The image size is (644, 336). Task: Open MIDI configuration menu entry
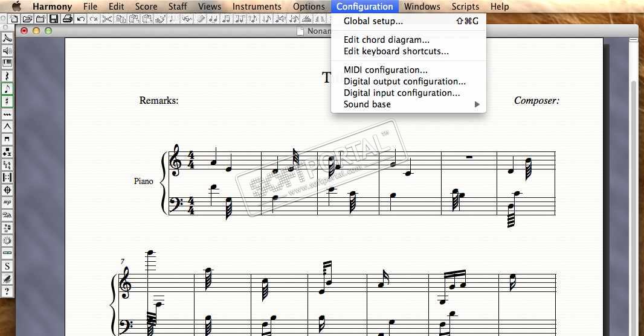[408, 70]
